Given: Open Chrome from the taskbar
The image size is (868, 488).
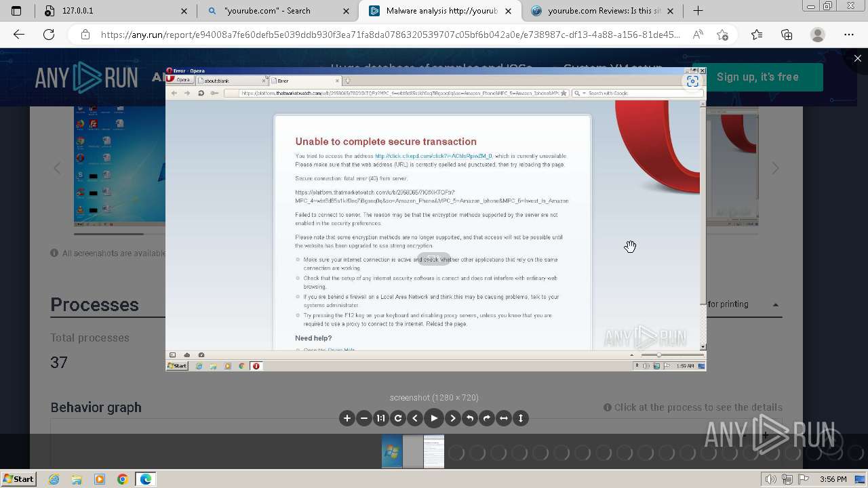Looking at the screenshot, I should (x=122, y=479).
